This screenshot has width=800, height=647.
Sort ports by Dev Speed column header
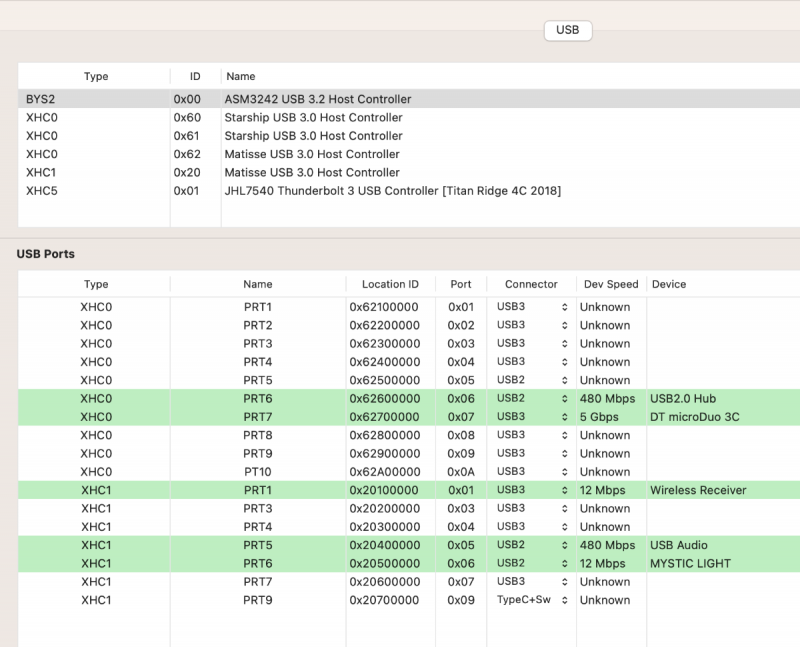(x=611, y=284)
